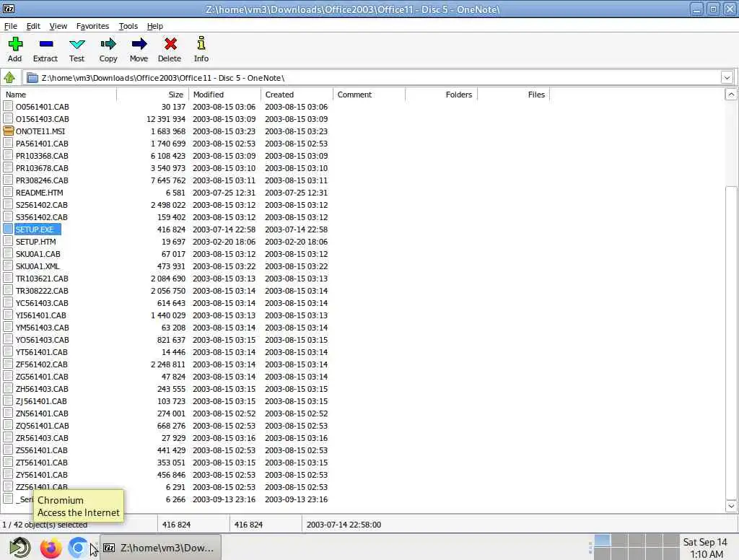Sort by the Comment column header
Image resolution: width=739 pixels, height=560 pixels.
pyautogui.click(x=369, y=95)
